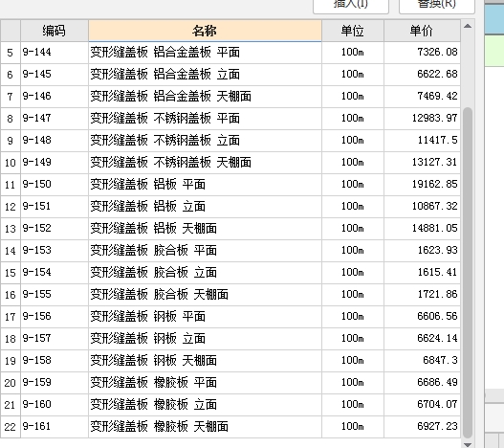Screen dimensions: 504x448
Task: Select row number 13 header
Action: [11, 229]
